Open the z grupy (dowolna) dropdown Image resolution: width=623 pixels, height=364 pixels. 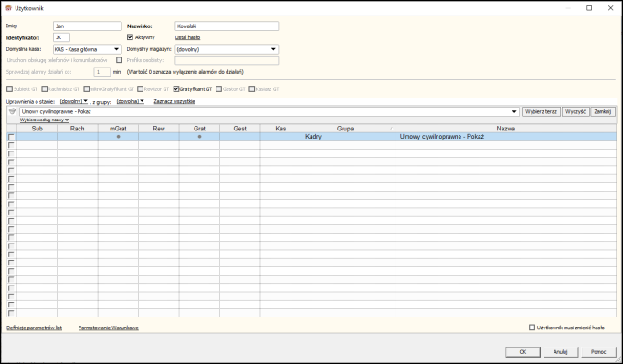click(x=130, y=101)
